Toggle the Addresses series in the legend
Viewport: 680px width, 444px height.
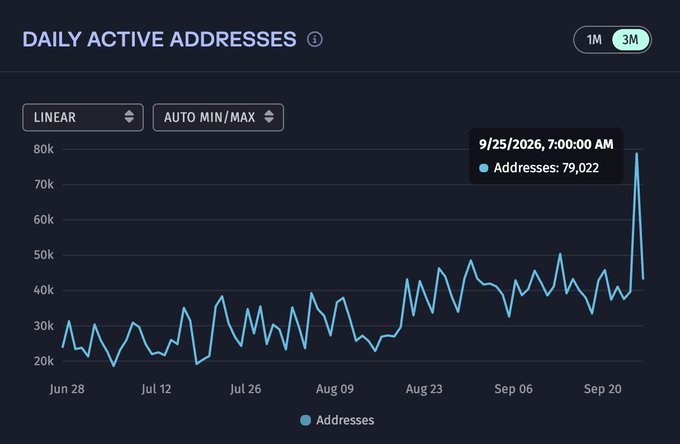point(337,420)
